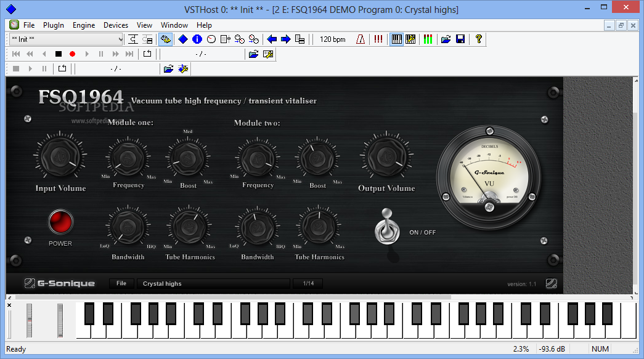Click the VSTHost app icon in title bar
644x359 pixels.
pos(11,9)
